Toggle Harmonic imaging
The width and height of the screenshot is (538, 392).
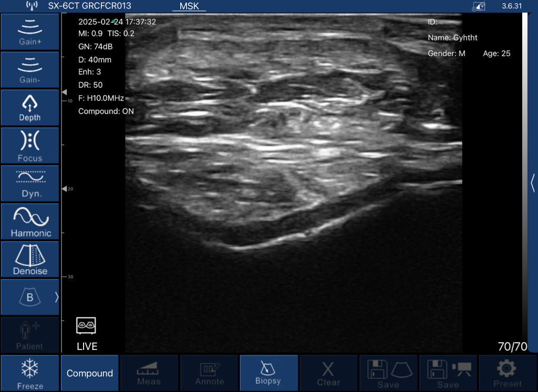tap(30, 221)
